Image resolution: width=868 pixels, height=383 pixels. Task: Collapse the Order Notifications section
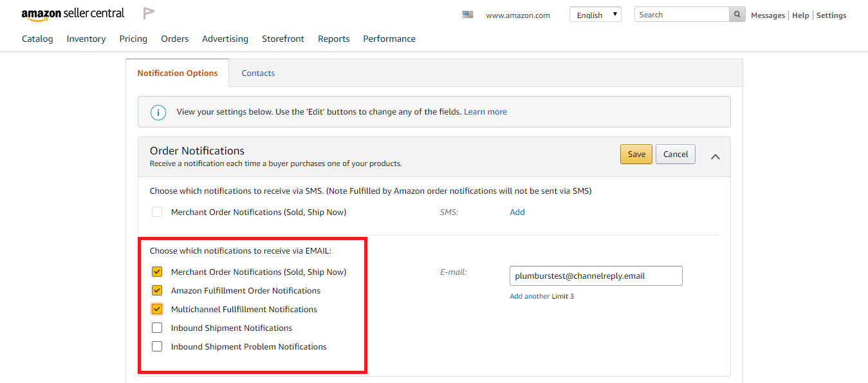click(x=715, y=156)
